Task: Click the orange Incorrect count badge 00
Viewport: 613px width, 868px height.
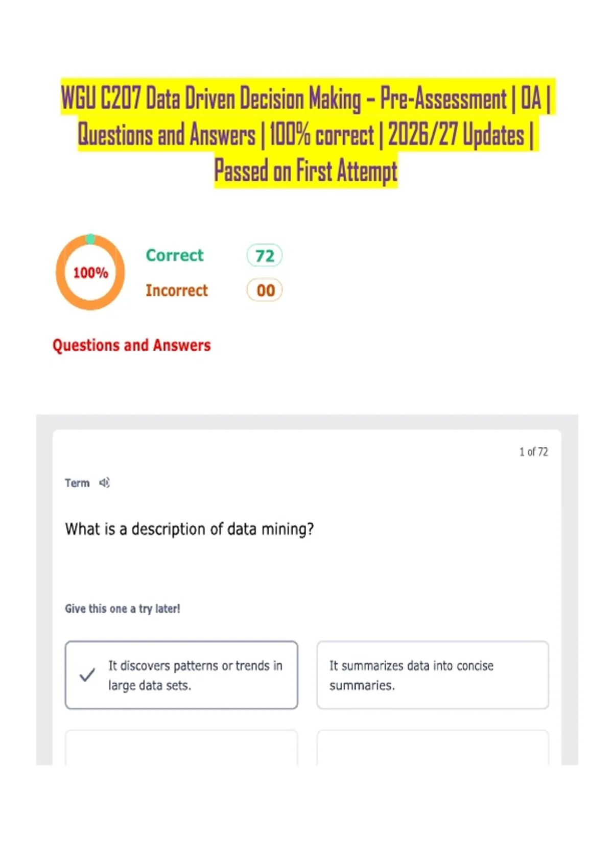Action: (265, 290)
